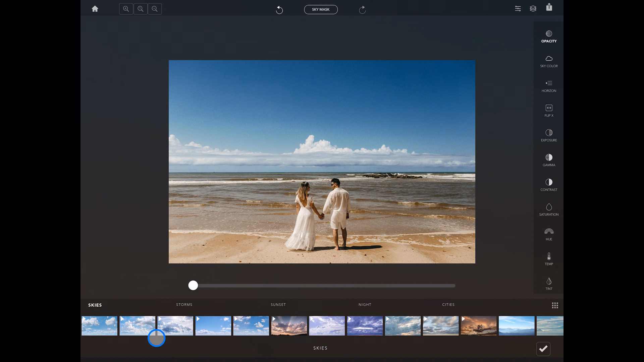Viewport: 644px width, 362px height.
Task: Switch to the Sunset category
Action: tap(278, 305)
